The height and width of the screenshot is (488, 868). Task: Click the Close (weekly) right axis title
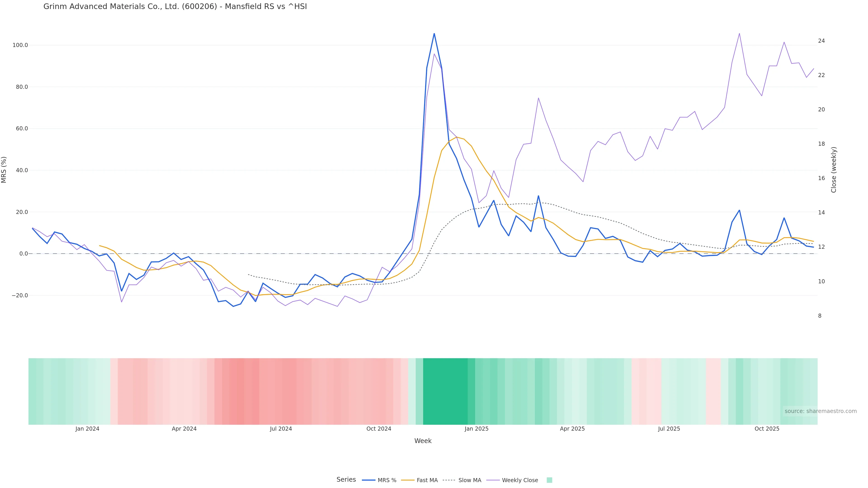(x=834, y=170)
